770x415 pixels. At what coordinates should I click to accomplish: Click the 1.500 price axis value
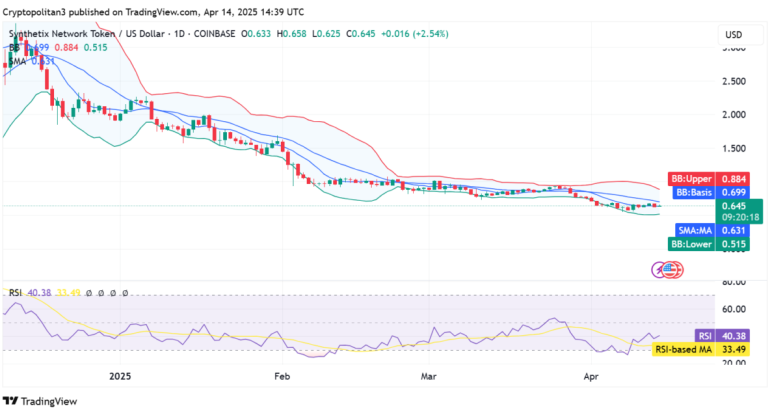pyautogui.click(x=734, y=148)
